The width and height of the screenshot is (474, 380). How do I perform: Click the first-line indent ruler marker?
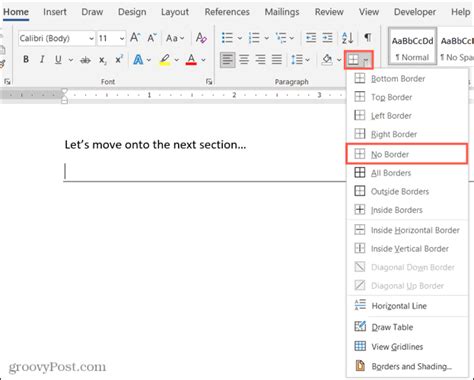pyautogui.click(x=65, y=91)
